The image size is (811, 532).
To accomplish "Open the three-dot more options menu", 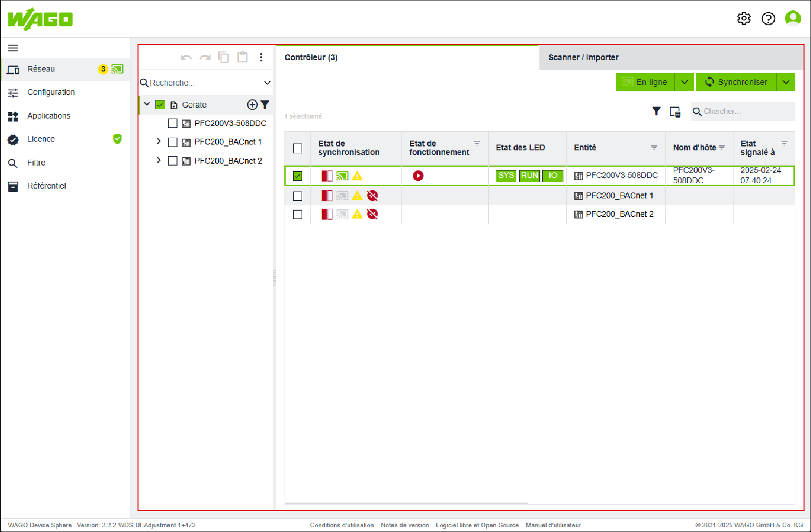I will (x=261, y=57).
